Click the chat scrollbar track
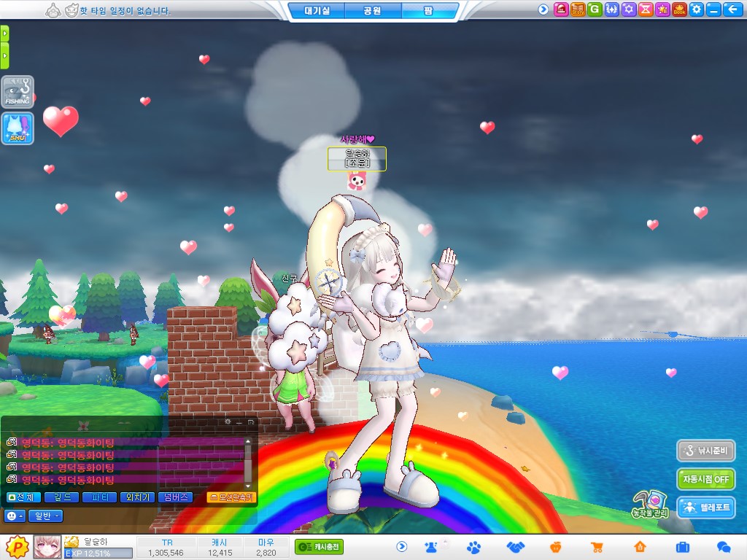The image size is (747, 560). pyautogui.click(x=248, y=464)
